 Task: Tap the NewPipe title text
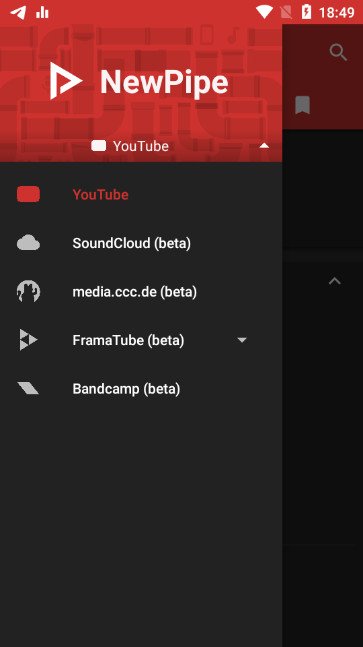164,82
